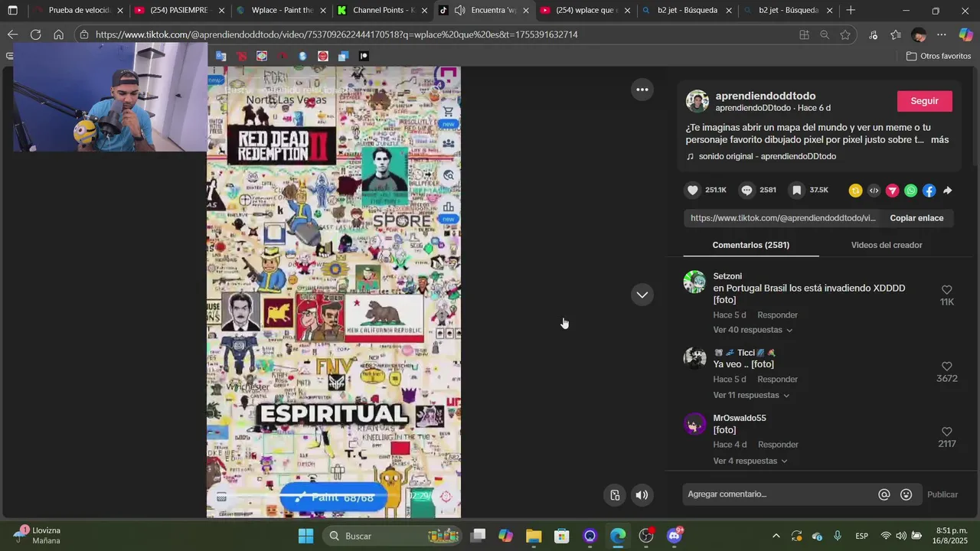
Task: Open comments via speech bubble icon
Action: point(747,191)
